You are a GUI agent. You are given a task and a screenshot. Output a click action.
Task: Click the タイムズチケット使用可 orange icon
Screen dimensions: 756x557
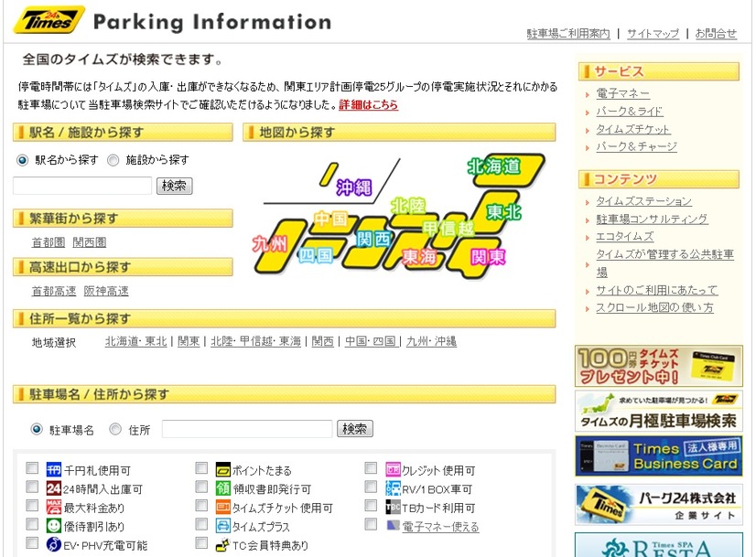(x=223, y=507)
